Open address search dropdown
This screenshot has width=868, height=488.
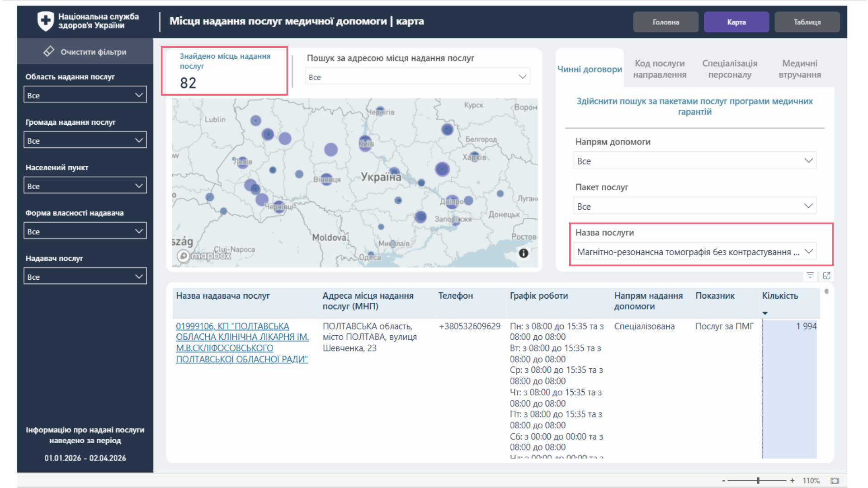[x=417, y=77]
